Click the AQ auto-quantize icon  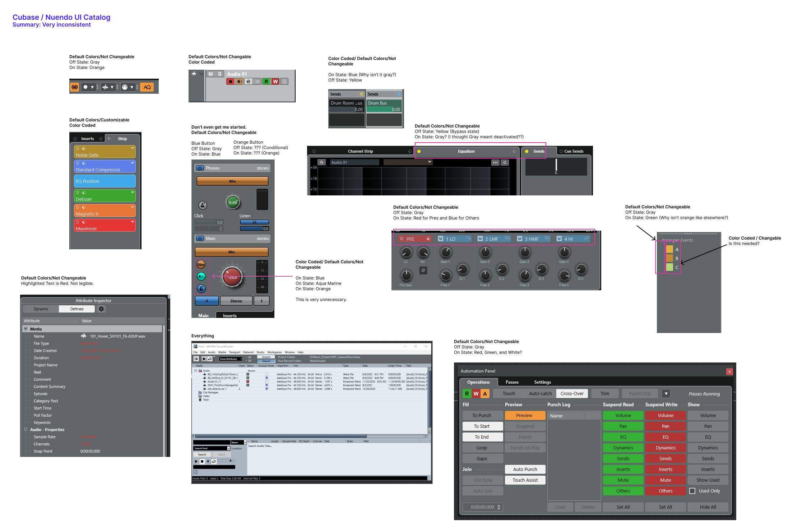(x=147, y=87)
